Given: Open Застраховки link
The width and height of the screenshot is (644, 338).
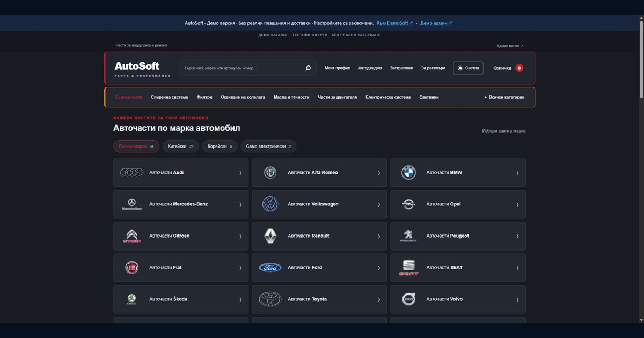Looking at the screenshot, I should coord(401,68).
